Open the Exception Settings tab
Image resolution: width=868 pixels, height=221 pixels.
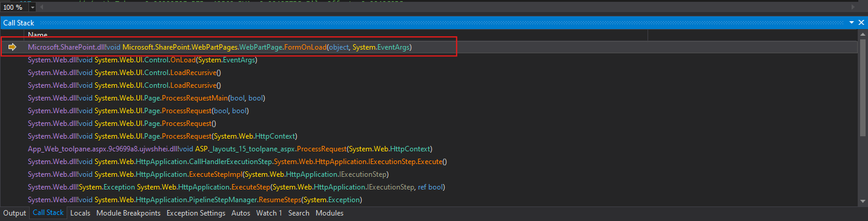click(196, 213)
